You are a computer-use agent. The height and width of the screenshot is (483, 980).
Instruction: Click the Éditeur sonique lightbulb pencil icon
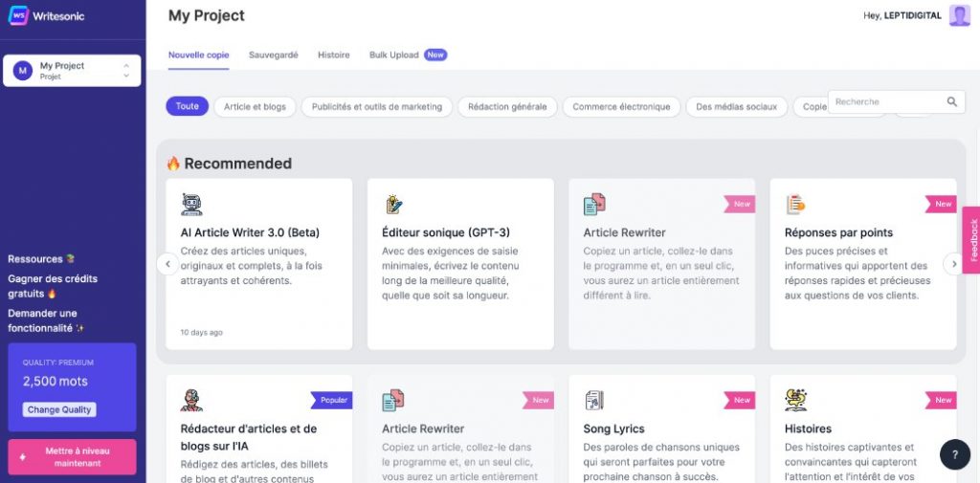click(393, 205)
